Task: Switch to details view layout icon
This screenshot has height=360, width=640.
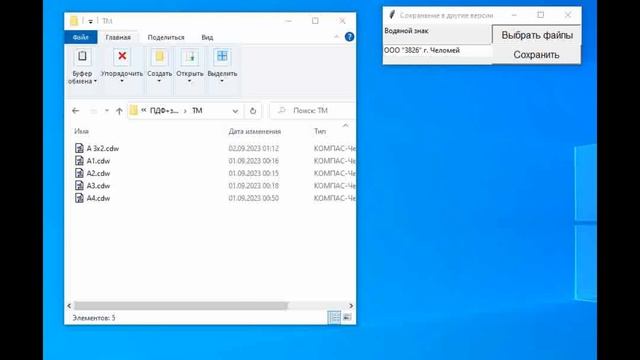Action: click(x=334, y=317)
